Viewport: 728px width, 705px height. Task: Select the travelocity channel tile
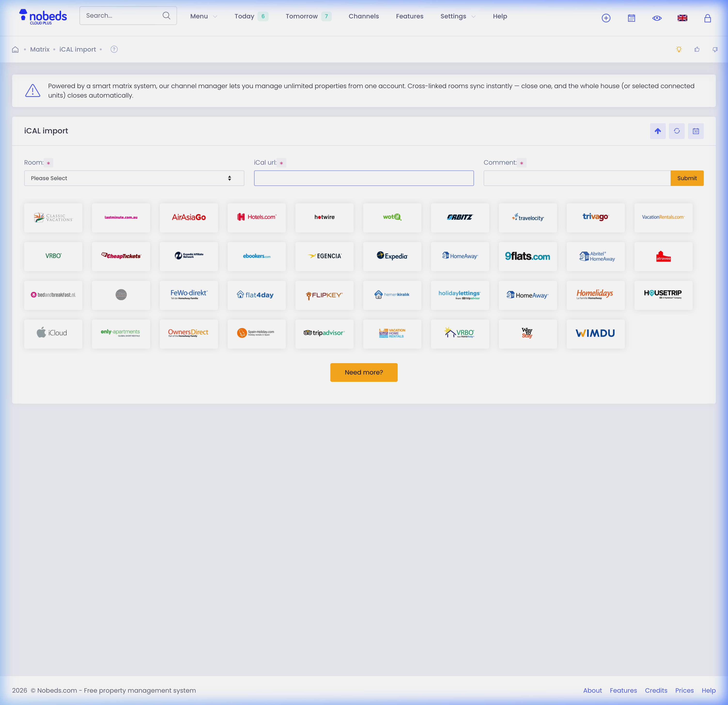527,218
